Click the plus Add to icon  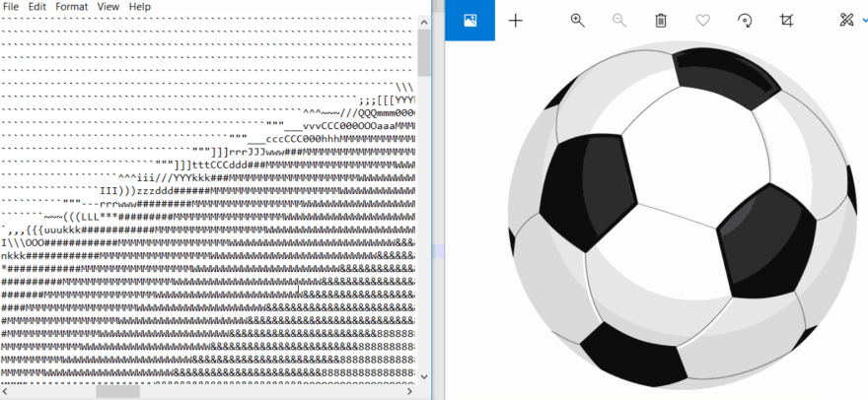coord(515,21)
